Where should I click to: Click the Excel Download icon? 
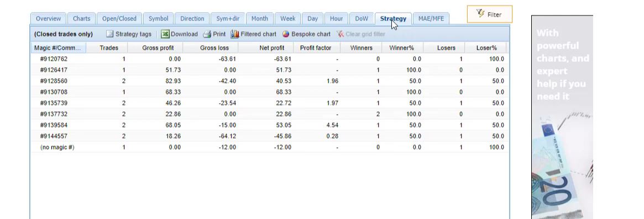tap(165, 34)
